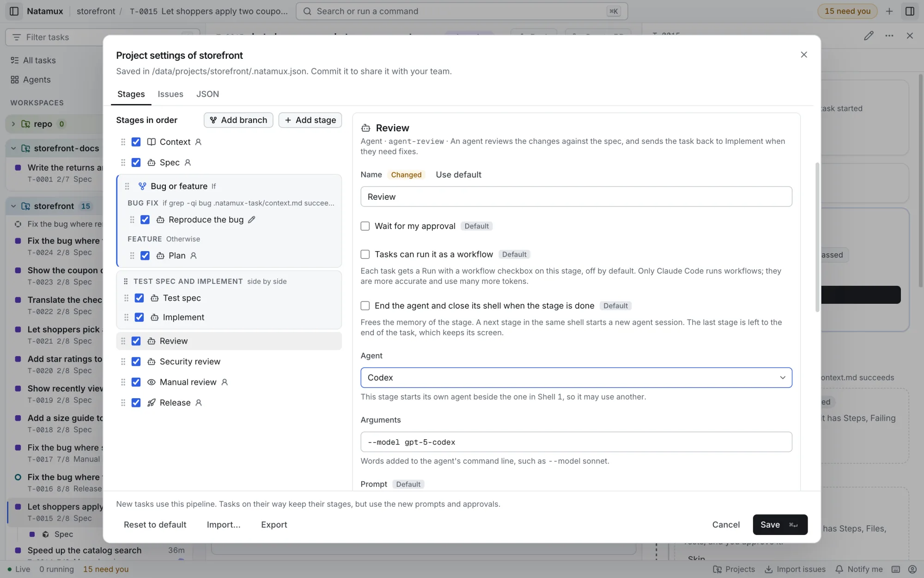Image resolution: width=924 pixels, height=578 pixels.
Task: Enable Wait for my approval
Action: 365,226
